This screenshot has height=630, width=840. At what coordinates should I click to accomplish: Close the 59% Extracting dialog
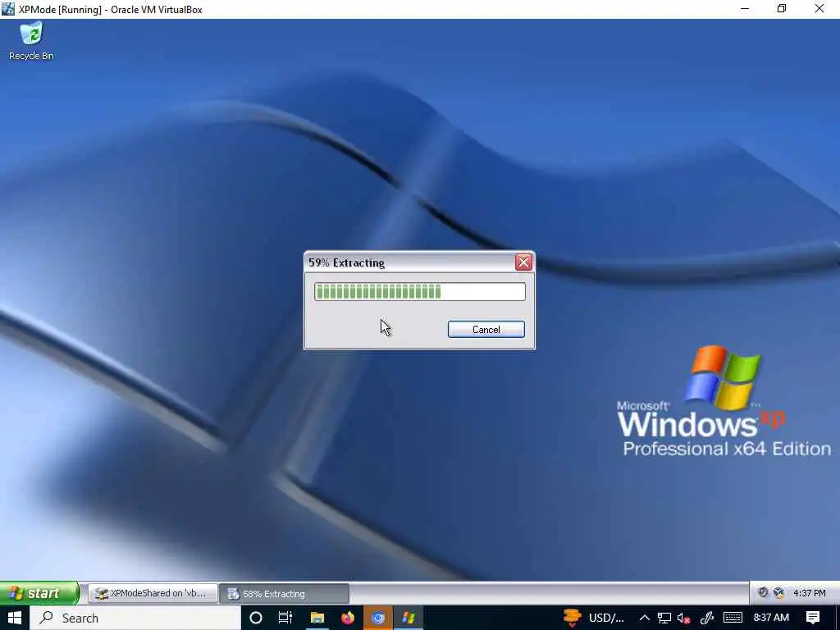[523, 262]
